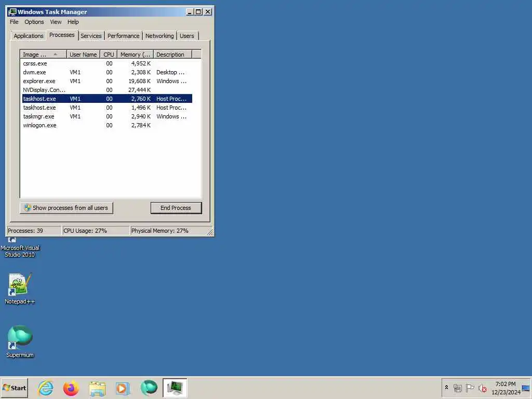Switch to the Performance tab

click(124, 36)
